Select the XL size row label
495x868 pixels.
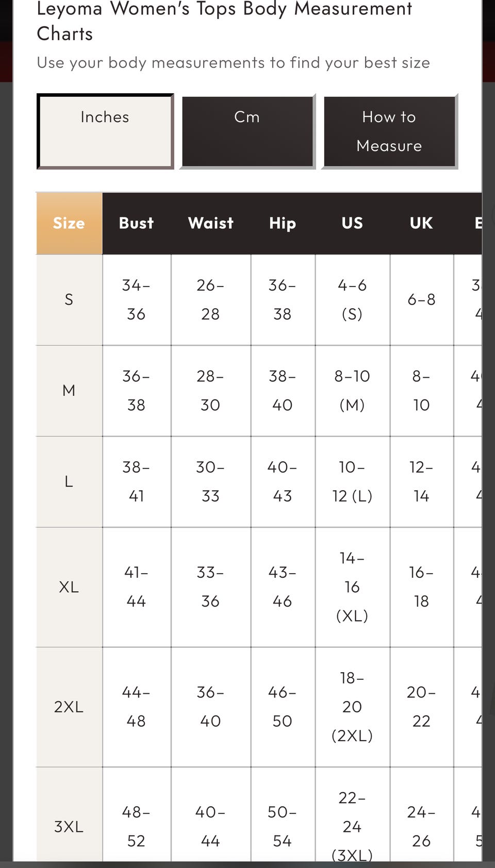point(69,587)
